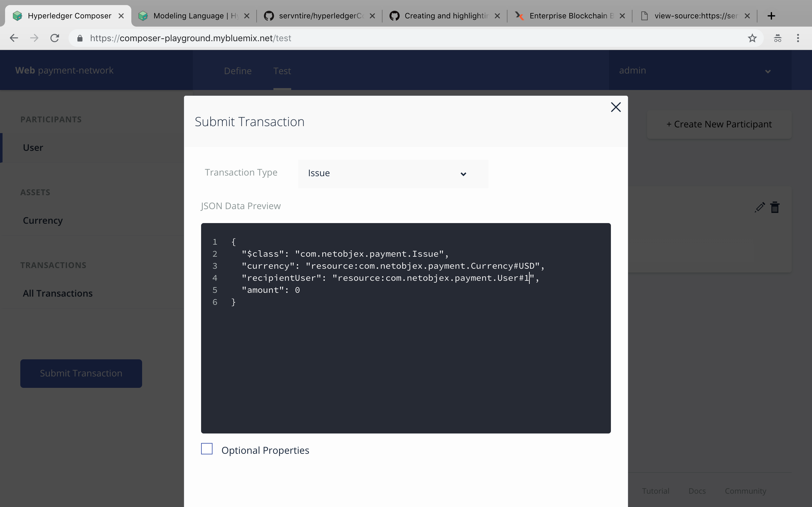Click the Submit Transaction button
This screenshot has height=507, width=812.
click(x=81, y=373)
